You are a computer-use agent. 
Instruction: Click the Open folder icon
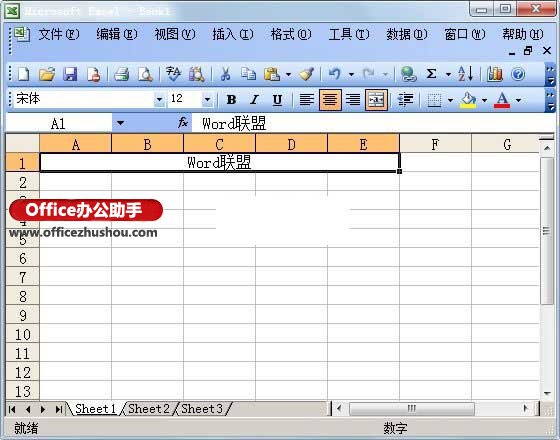47,74
